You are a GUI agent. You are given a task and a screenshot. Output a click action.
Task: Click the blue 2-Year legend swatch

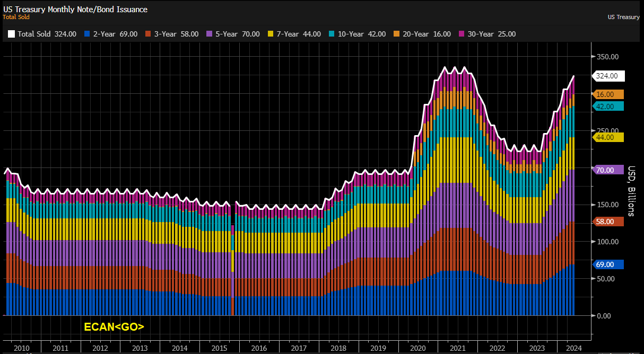(x=88, y=34)
